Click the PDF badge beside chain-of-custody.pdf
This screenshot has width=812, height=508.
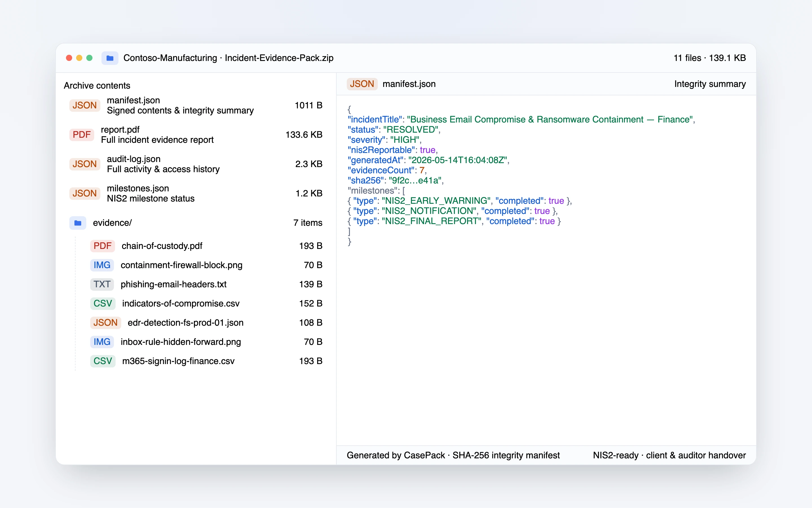point(102,246)
